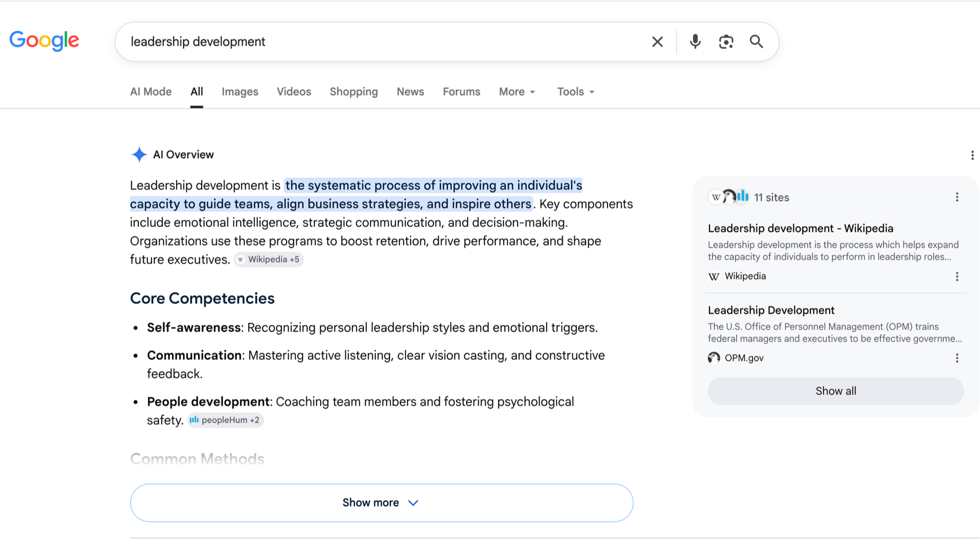Switch to Images tab
The image size is (980, 551).
tap(240, 92)
